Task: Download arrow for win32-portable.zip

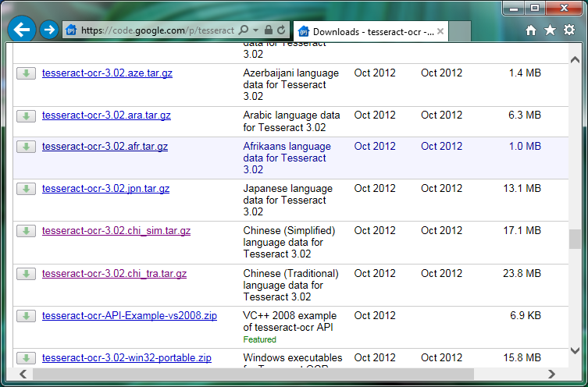Action: coord(27,358)
